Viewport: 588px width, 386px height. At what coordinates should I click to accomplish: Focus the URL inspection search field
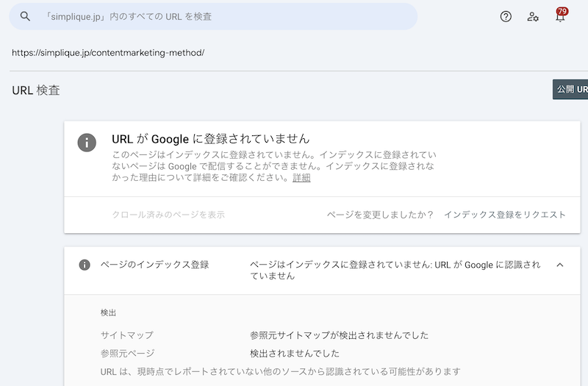[x=213, y=16]
